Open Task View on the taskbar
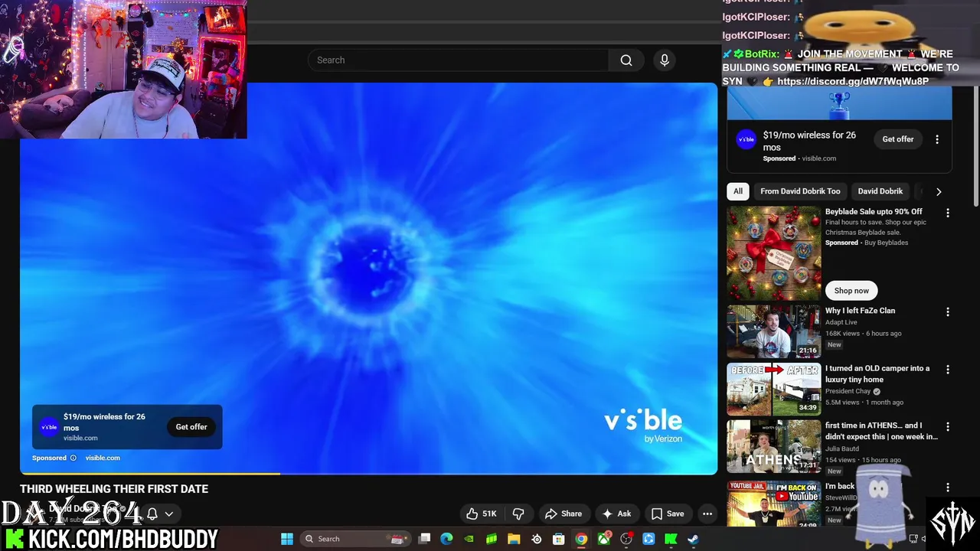This screenshot has width=980, height=551. [x=425, y=539]
